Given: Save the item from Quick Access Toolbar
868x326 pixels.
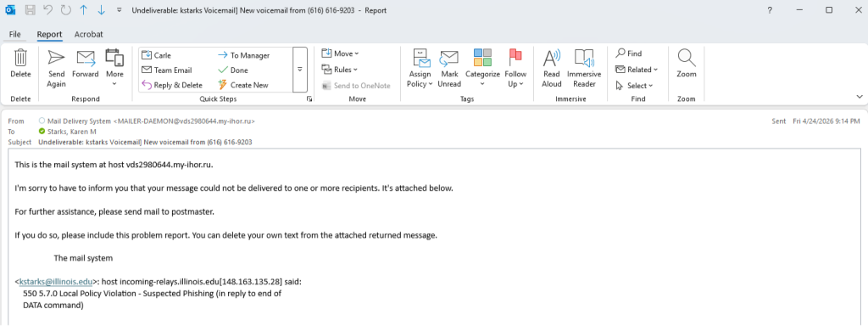Looking at the screenshot, I should click(31, 10).
